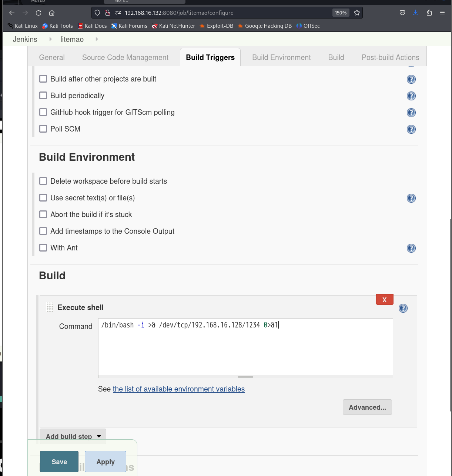This screenshot has width=452, height=476.
Task: Open Kali NetHunter bookmark
Action: (x=173, y=26)
